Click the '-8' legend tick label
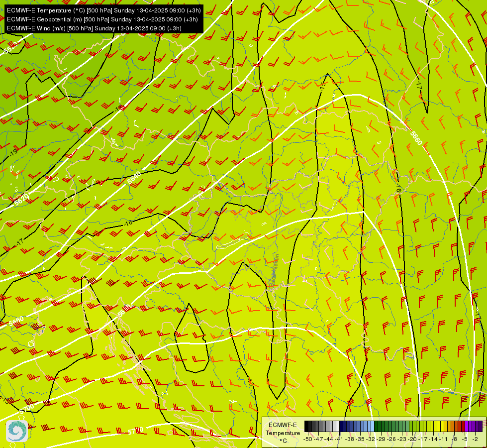This screenshot has width=487, height=448. click(454, 439)
